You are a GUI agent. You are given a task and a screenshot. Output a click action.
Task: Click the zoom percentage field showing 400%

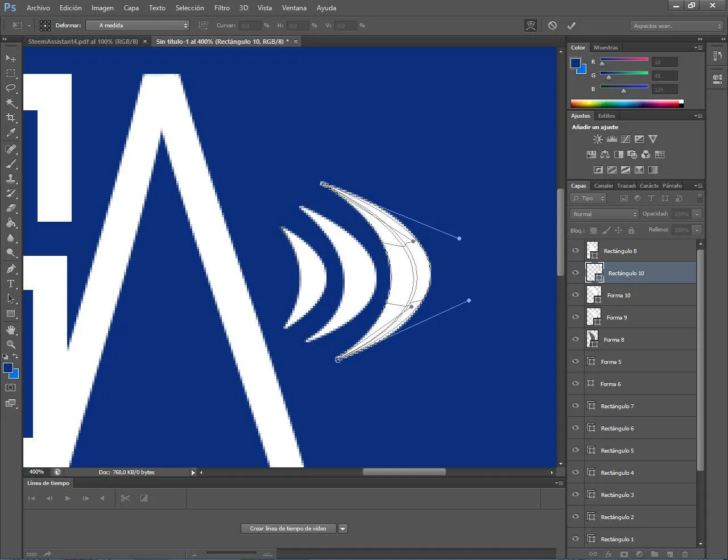pos(36,472)
